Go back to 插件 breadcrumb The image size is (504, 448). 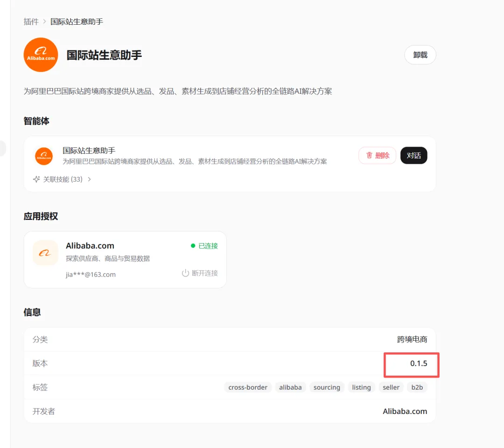click(31, 21)
